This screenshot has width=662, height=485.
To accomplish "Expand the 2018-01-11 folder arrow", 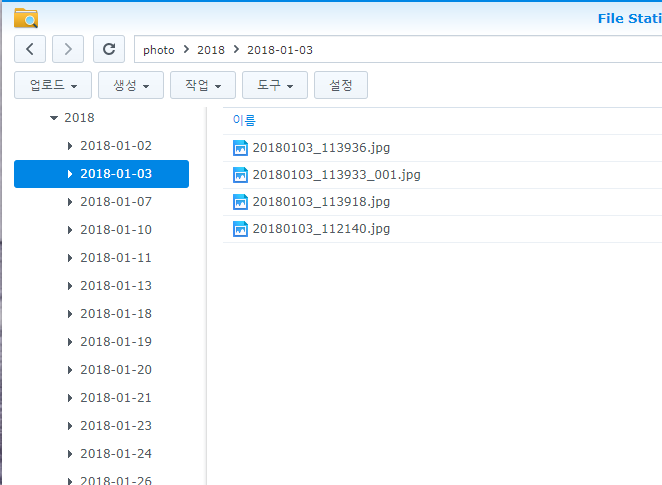I will [x=70, y=258].
